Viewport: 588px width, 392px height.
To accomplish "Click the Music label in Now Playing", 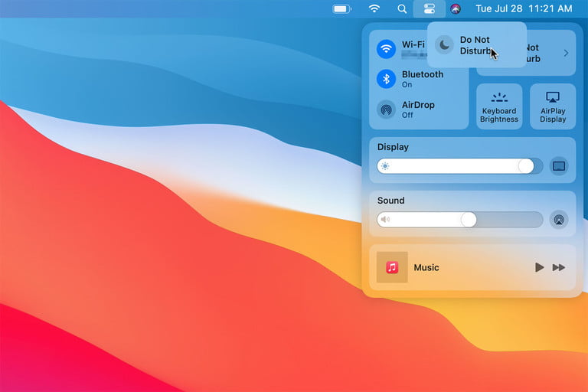I will click(x=426, y=267).
